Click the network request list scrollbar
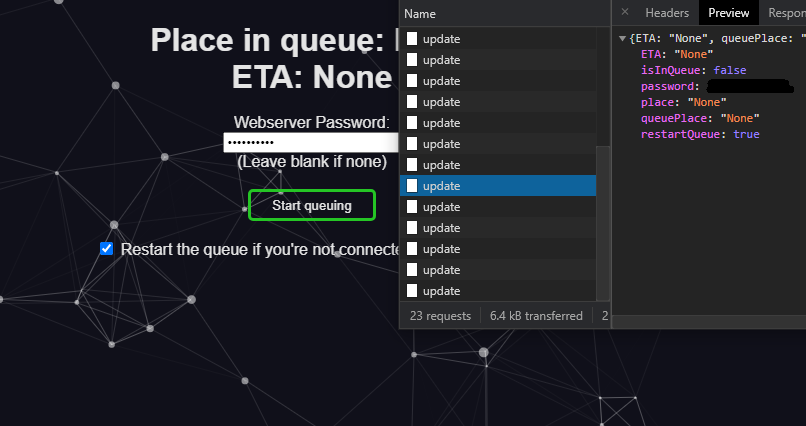This screenshot has width=806, height=426. [602, 223]
